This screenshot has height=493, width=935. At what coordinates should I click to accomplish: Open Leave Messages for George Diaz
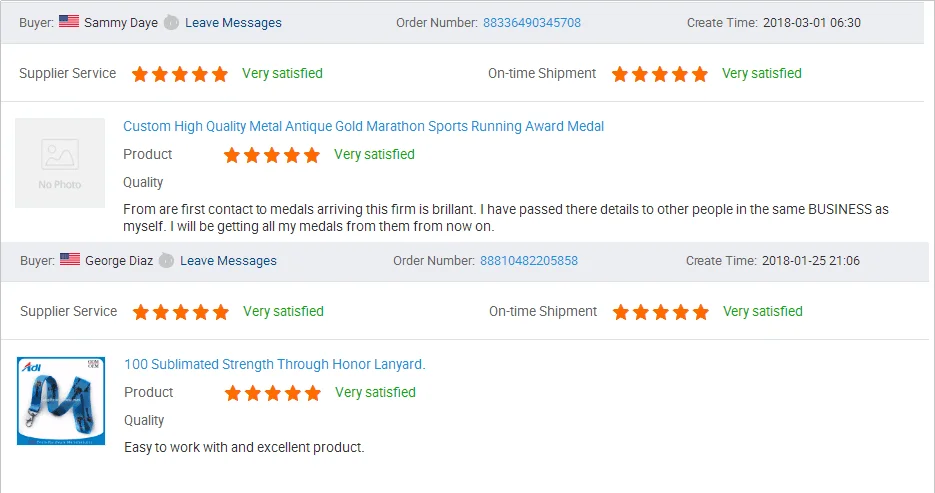[x=228, y=260]
